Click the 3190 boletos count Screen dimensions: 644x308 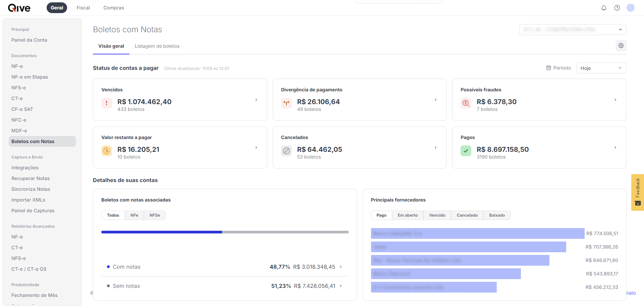click(x=491, y=157)
